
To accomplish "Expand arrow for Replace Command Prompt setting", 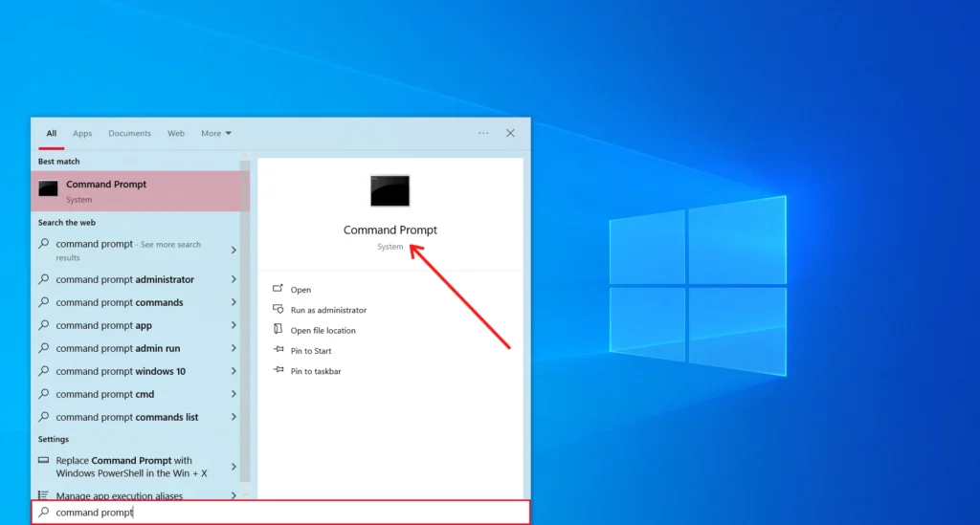I will 234,467.
